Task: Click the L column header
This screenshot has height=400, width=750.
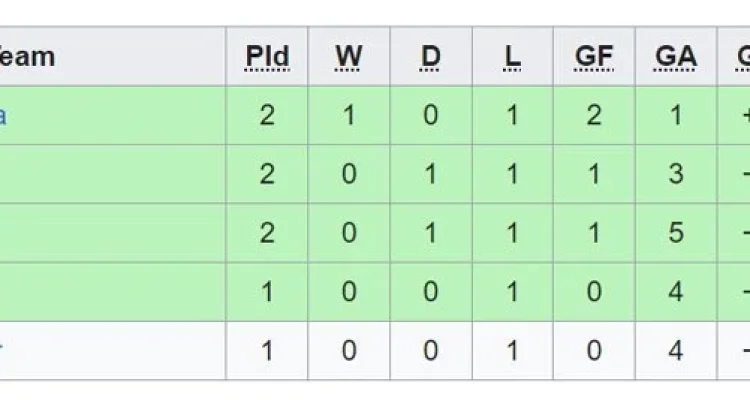Action: (512, 56)
